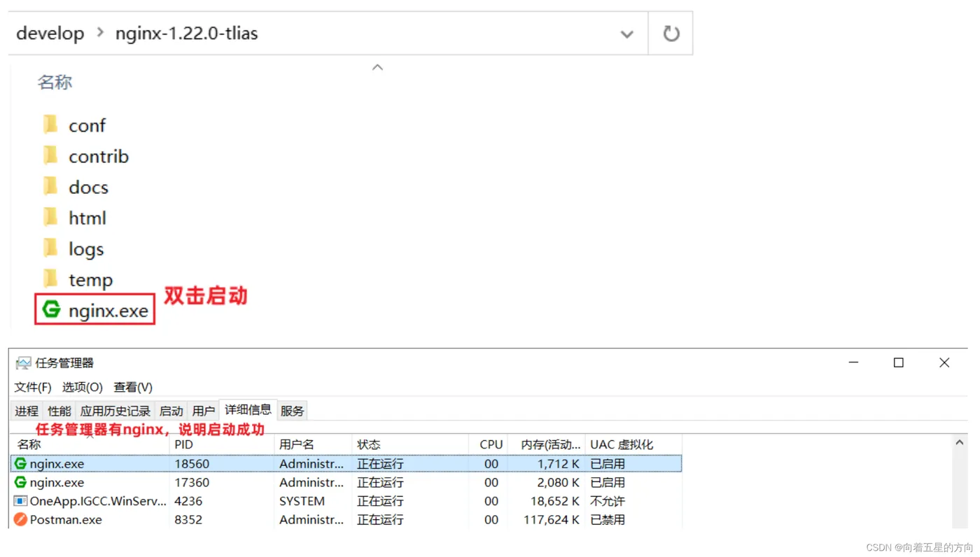Open the contrib folder icon
The height and width of the screenshot is (557, 980).
pyautogui.click(x=50, y=156)
